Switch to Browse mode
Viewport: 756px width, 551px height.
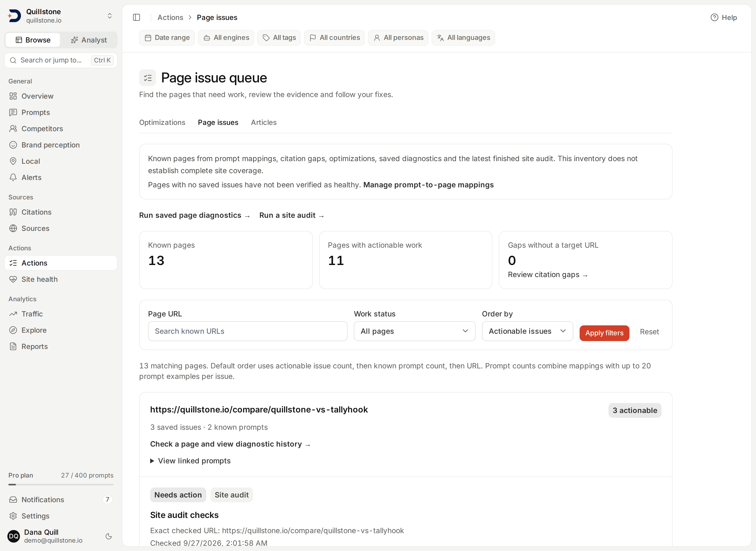click(33, 40)
